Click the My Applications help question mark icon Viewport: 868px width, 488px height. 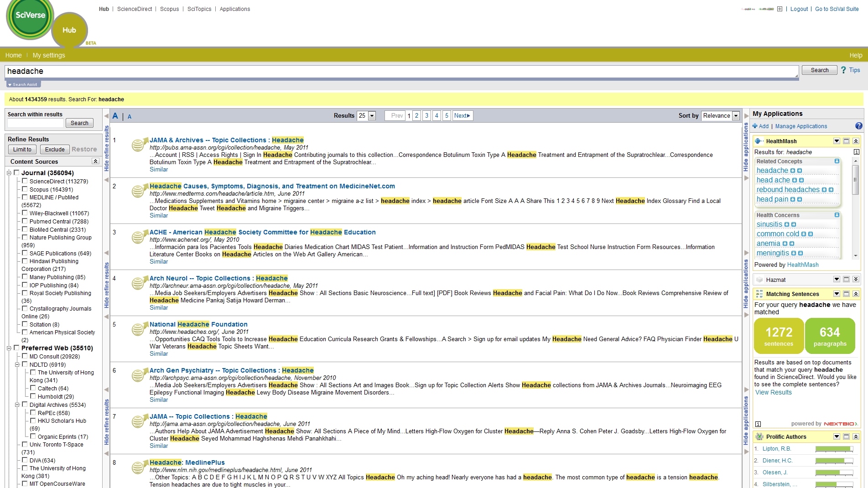(x=858, y=126)
